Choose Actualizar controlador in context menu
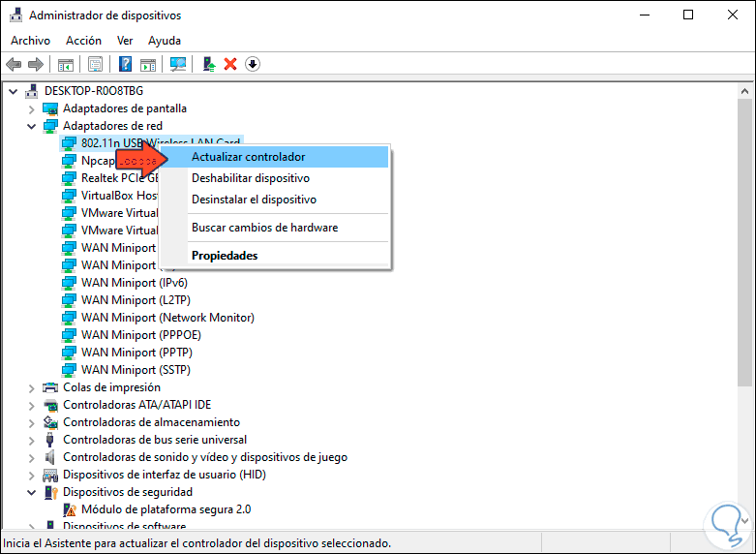756x554 pixels. 274,157
